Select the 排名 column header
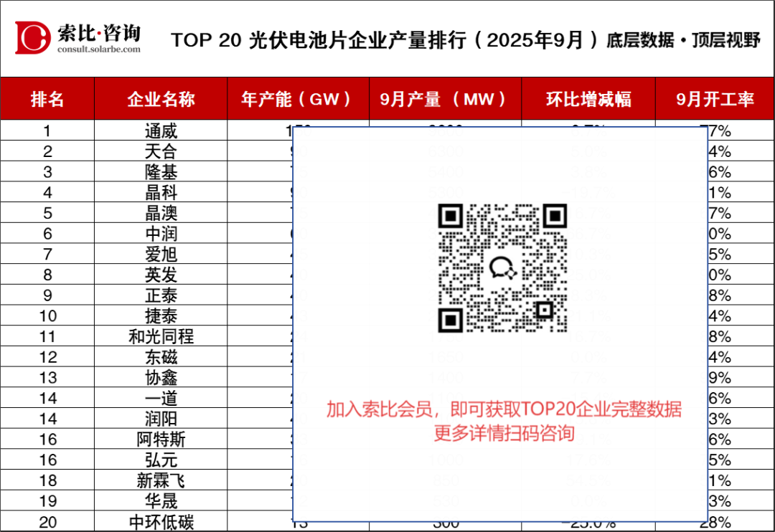The image size is (775, 532). (x=47, y=99)
